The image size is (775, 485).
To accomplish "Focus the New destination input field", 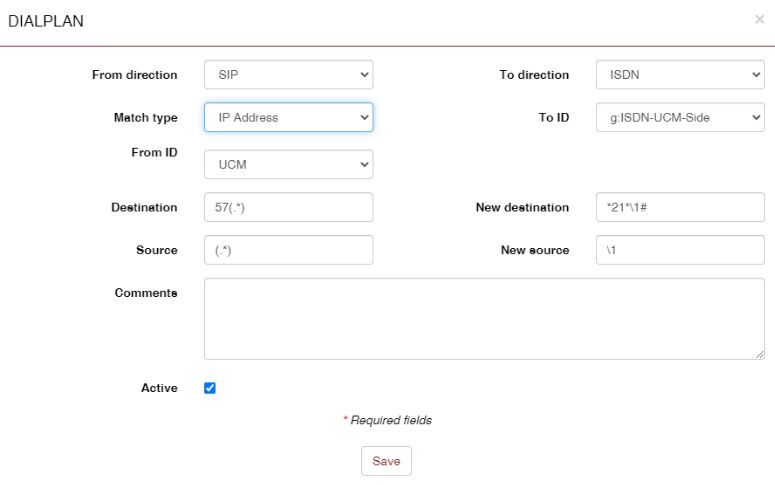I will pos(679,207).
